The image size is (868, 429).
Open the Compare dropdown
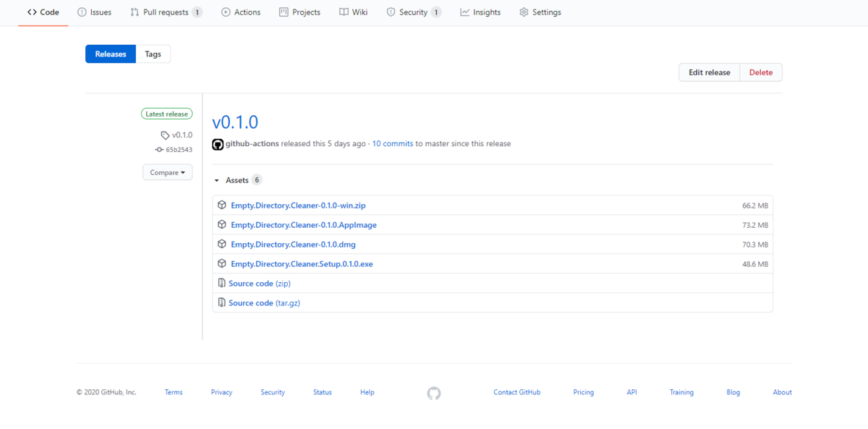(167, 172)
